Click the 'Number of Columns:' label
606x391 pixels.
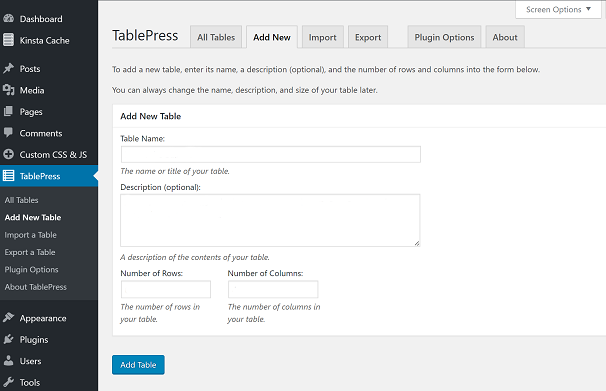[x=266, y=273]
